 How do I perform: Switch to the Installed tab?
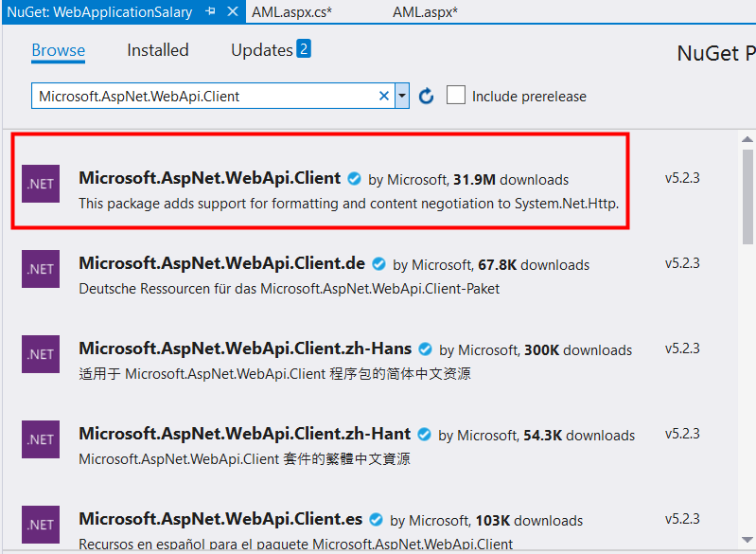158,50
